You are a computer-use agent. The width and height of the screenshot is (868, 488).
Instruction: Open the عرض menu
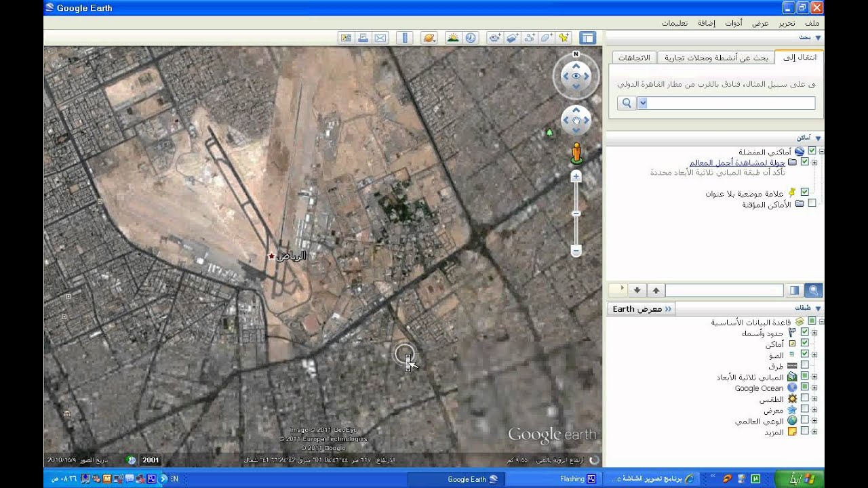(760, 23)
